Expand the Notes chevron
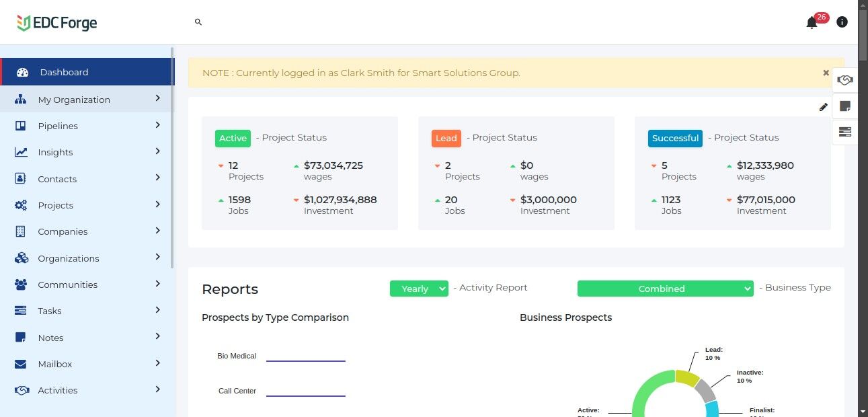This screenshot has width=868, height=417. pos(158,336)
